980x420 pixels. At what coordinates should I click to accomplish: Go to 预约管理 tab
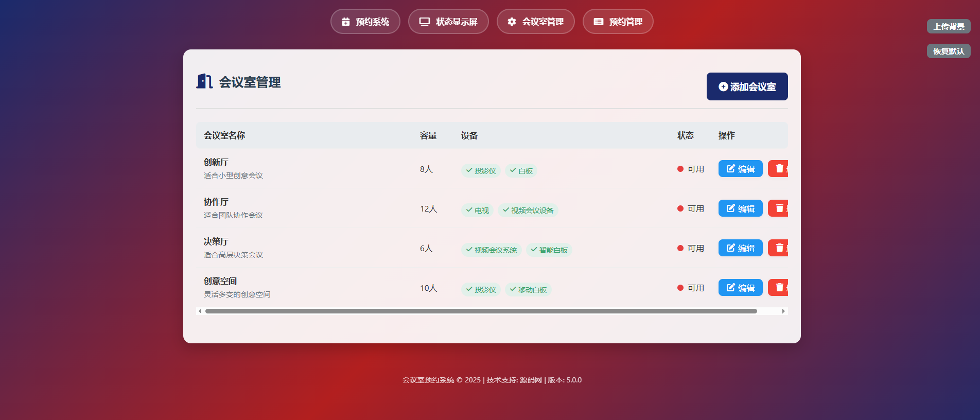coord(618,22)
